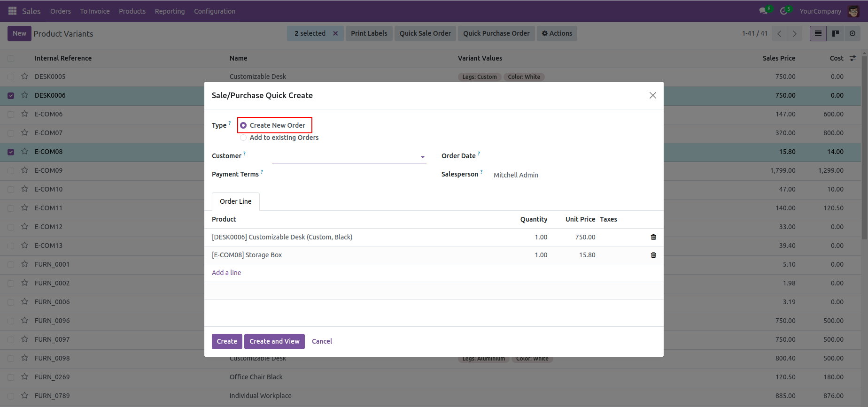Clear selection with the 2 selected X
Screen dimensions: 868x407
pyautogui.click(x=335, y=33)
